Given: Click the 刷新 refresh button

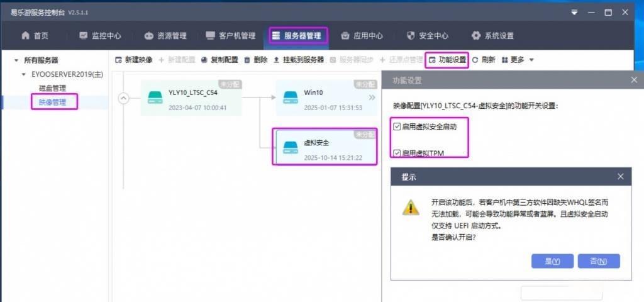Looking at the screenshot, I should [484, 60].
